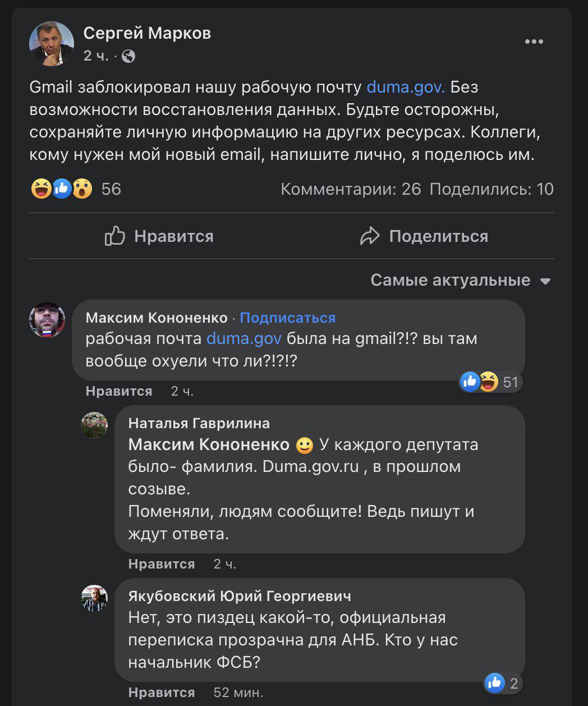The width and height of the screenshot is (588, 706).
Task: Open Наталья Гаврилина's avatar
Action: (x=94, y=425)
